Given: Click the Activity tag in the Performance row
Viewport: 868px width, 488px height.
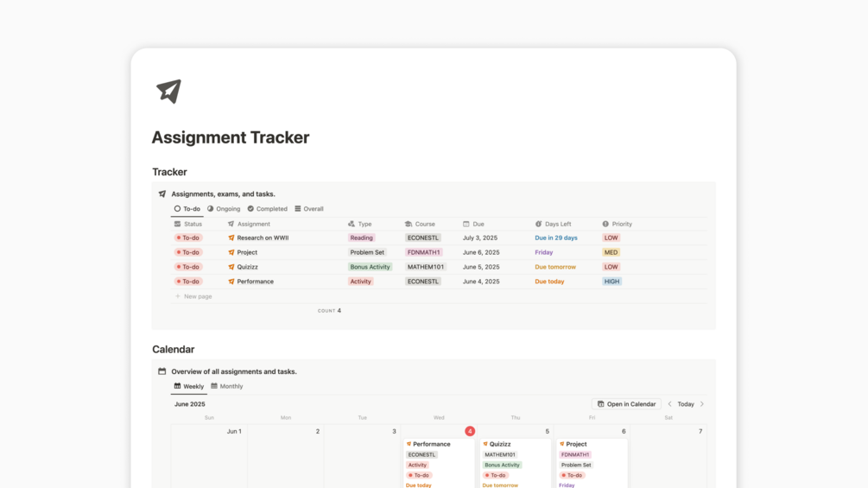Looking at the screenshot, I should click(360, 282).
